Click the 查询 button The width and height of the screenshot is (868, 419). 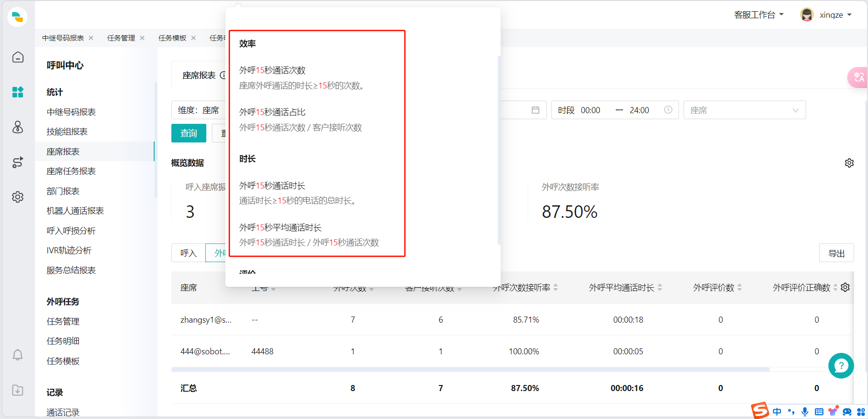(189, 133)
